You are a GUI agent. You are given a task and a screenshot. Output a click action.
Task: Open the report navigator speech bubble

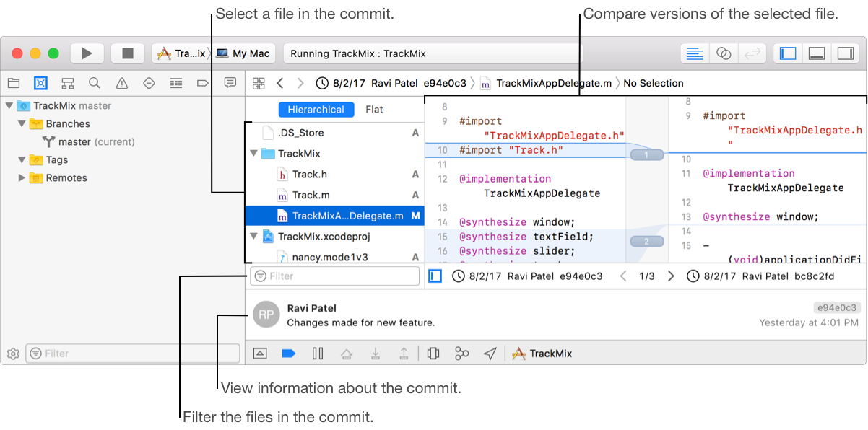pos(230,83)
